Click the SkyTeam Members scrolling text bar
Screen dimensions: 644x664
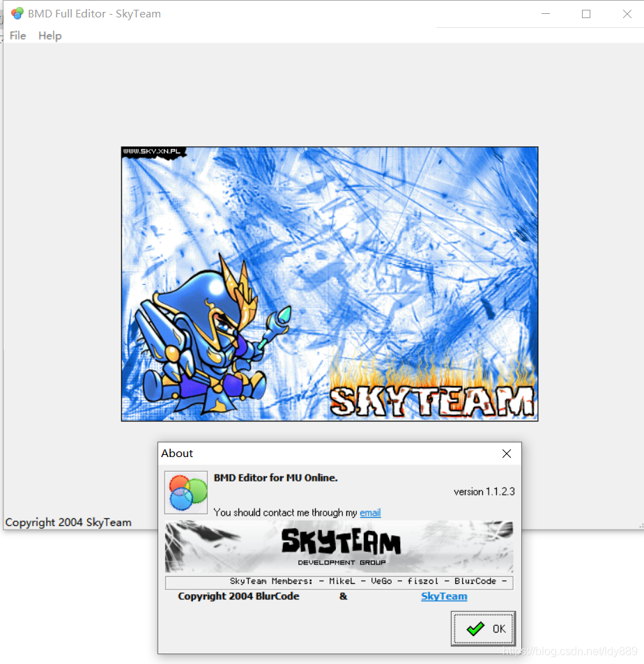click(x=339, y=582)
